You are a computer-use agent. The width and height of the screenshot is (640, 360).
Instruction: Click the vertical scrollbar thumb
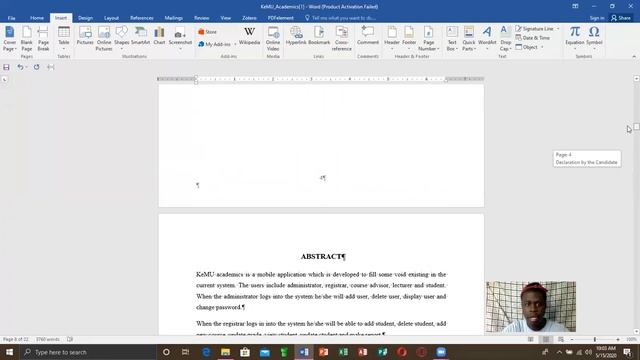click(636, 127)
